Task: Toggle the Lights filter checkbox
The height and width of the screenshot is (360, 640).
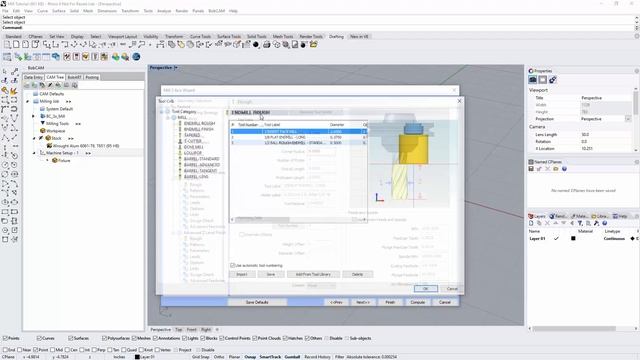Action: click(x=184, y=338)
